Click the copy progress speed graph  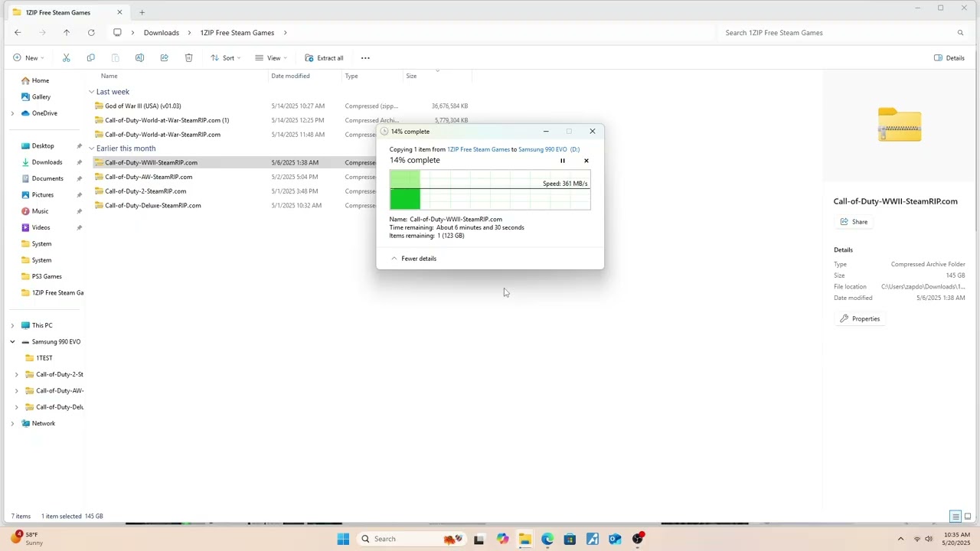(490, 190)
